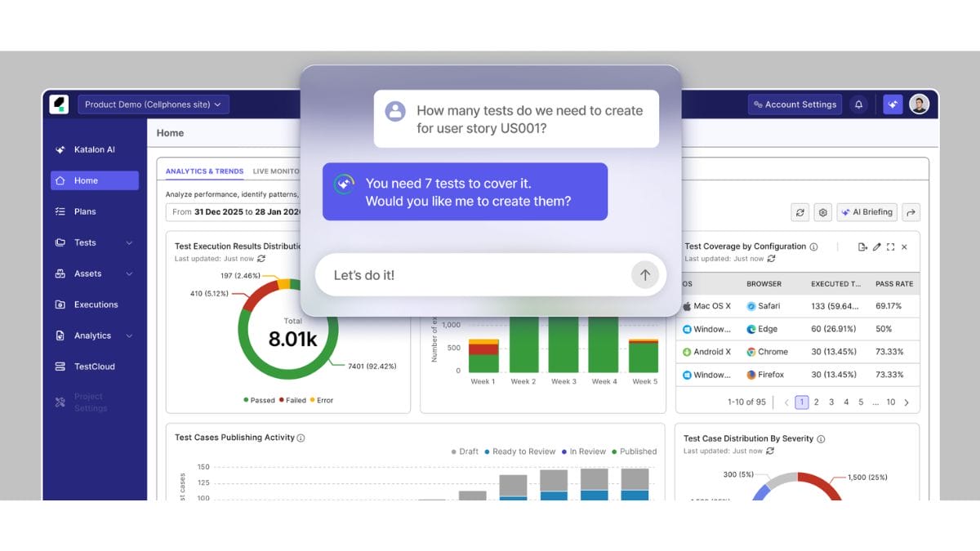Screen dimensions: 980x551
Task: Open dashboard settings gear icon
Action: click(x=823, y=212)
